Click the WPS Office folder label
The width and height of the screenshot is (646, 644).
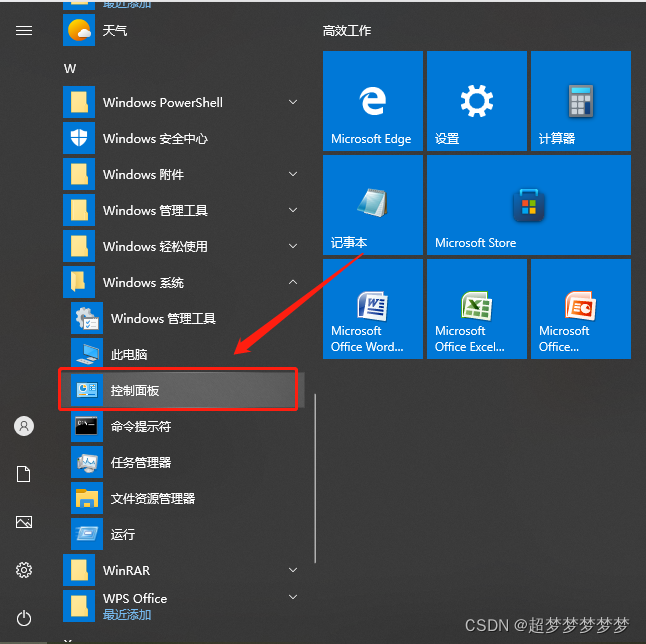(x=135, y=598)
